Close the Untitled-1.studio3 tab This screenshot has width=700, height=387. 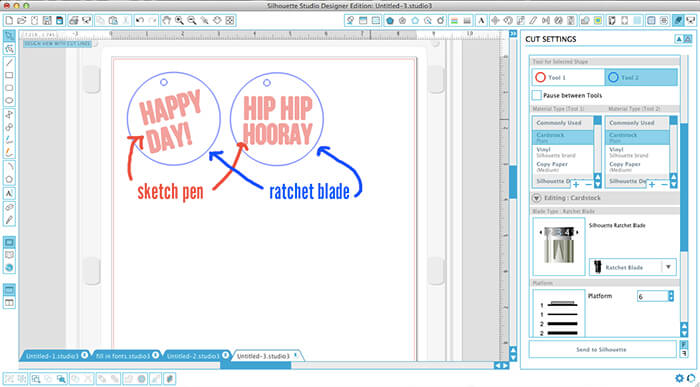point(85,355)
